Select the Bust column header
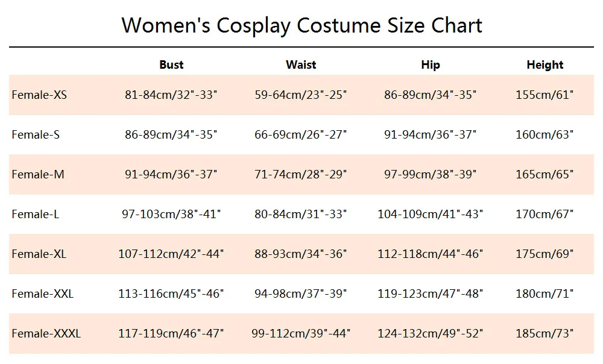Viewport: 603px width, 364px height. [171, 64]
